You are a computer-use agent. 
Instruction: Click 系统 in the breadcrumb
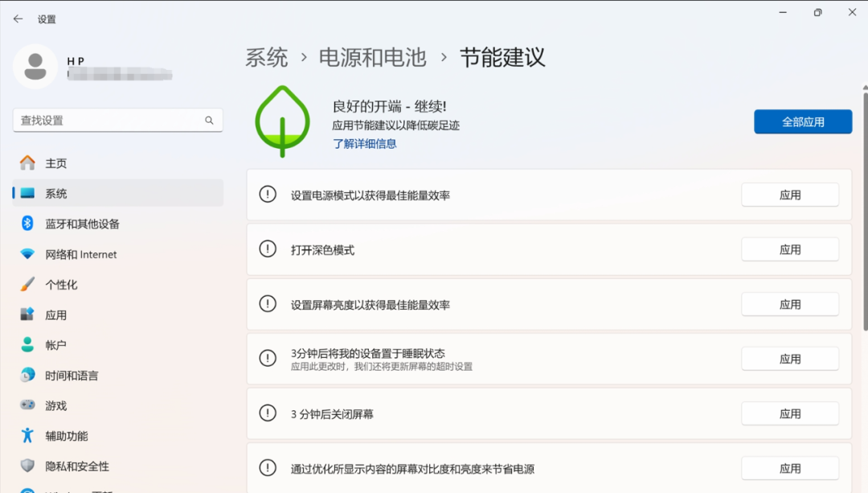coord(267,58)
